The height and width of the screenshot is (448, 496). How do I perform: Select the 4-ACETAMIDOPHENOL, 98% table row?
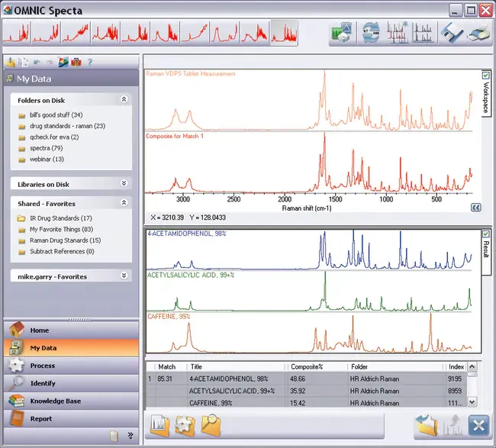coord(306,379)
